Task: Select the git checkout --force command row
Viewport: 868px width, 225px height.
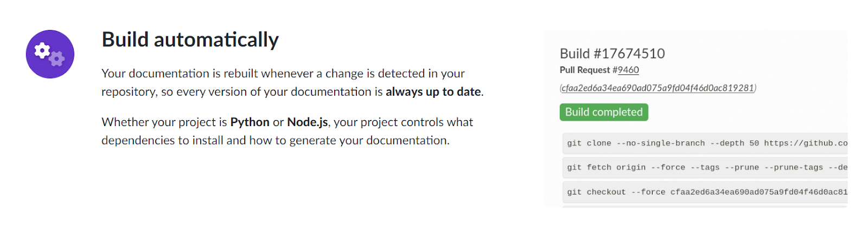Action: [705, 192]
